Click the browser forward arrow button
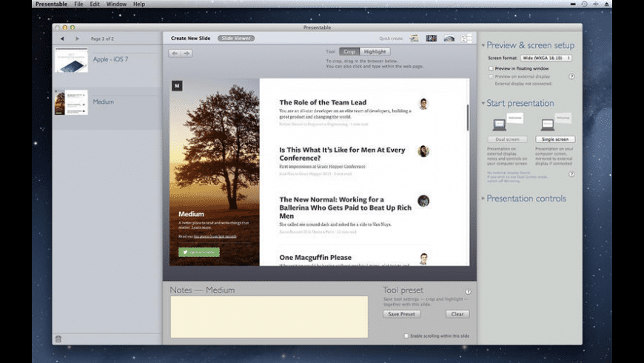 187,53
